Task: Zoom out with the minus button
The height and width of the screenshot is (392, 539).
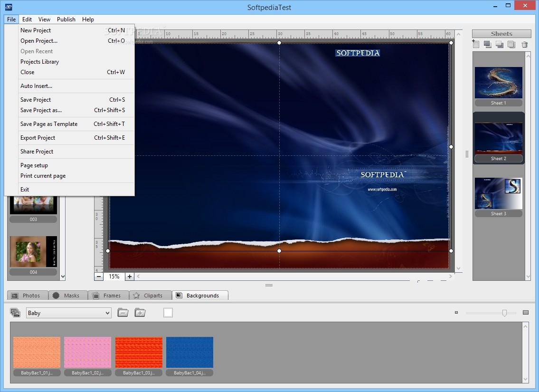Action: (x=99, y=277)
